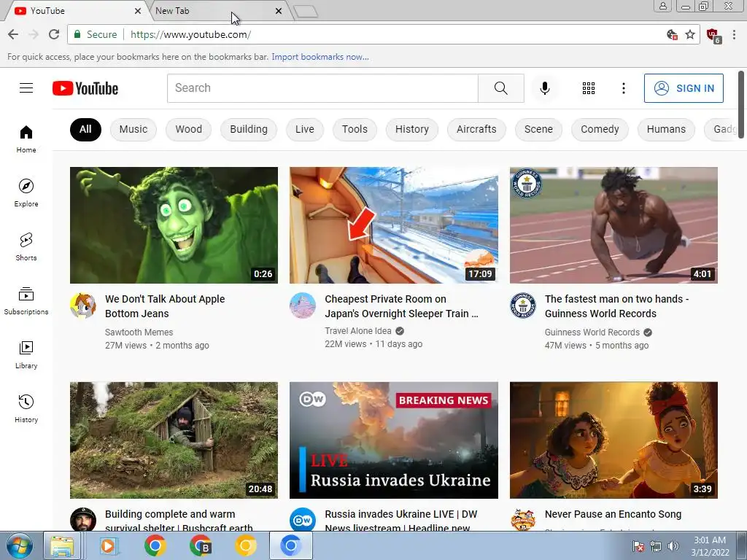Screen dimensions: 747x560
Task: Click DW News channel avatar
Action: coord(303,520)
